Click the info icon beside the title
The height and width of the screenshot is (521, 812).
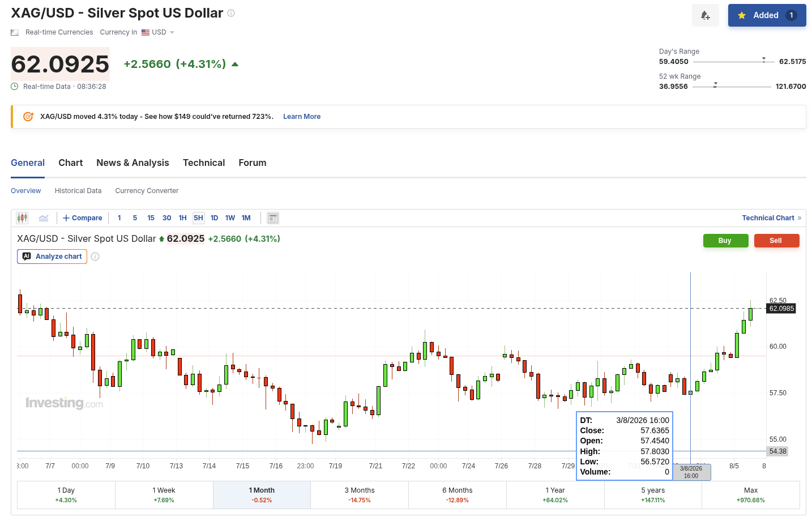tap(231, 13)
